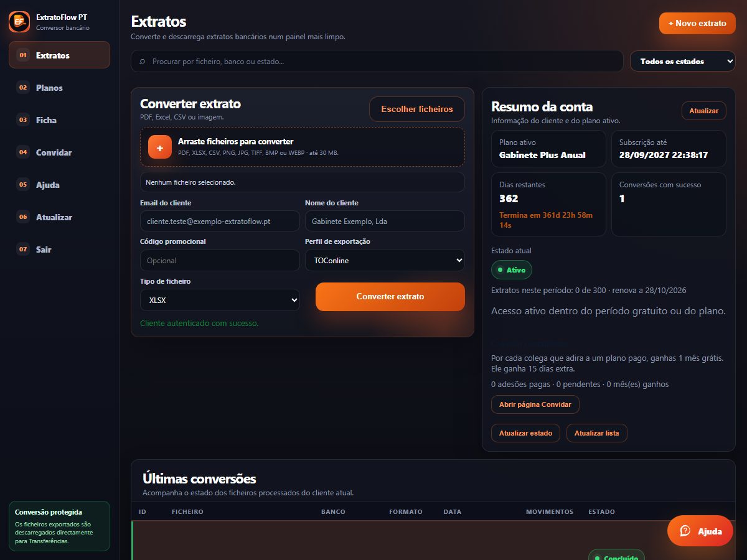This screenshot has width=747, height=560.
Task: Click Atualizar estado button
Action: 525,433
